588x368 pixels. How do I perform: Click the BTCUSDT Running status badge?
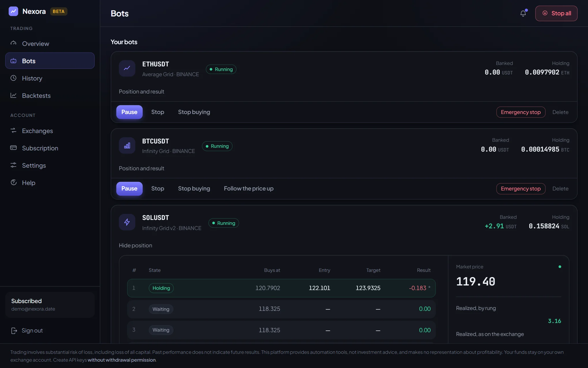tap(217, 146)
